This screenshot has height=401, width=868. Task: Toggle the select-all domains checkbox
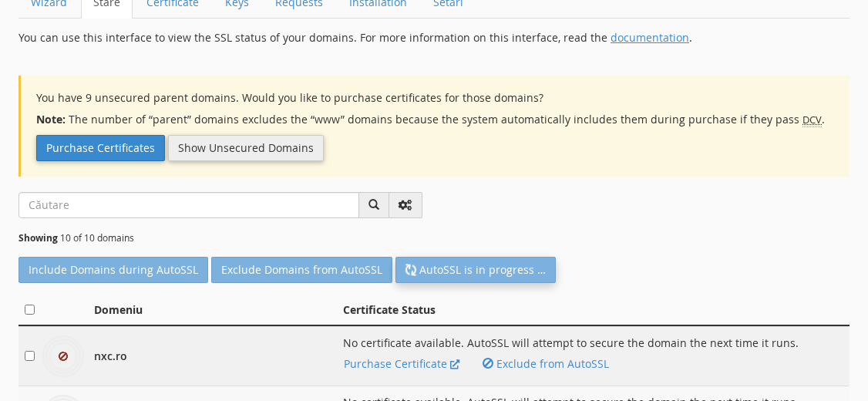[x=30, y=309]
